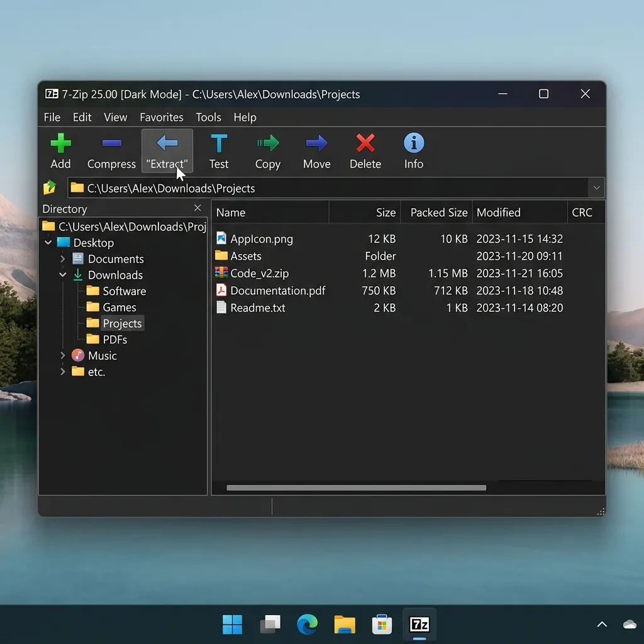The image size is (644, 644).
Task: Collapse the Desktop tree node
Action: pyautogui.click(x=48, y=242)
